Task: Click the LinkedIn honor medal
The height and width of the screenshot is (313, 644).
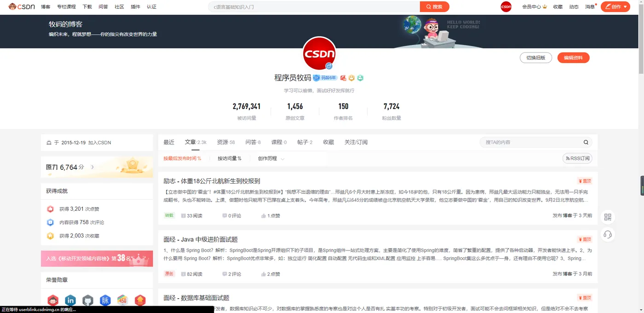Action: click(x=70, y=301)
